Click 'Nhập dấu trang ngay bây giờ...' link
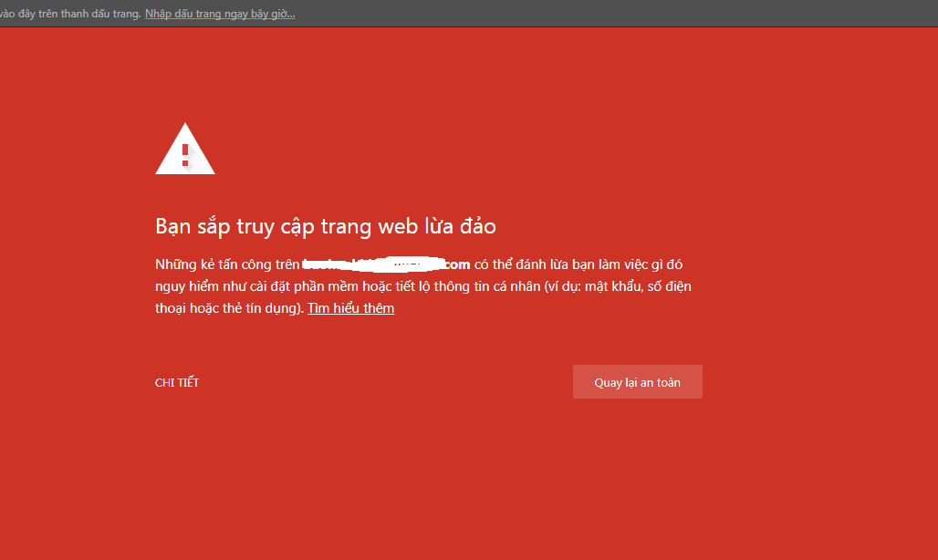This screenshot has width=938, height=560. coord(220,14)
